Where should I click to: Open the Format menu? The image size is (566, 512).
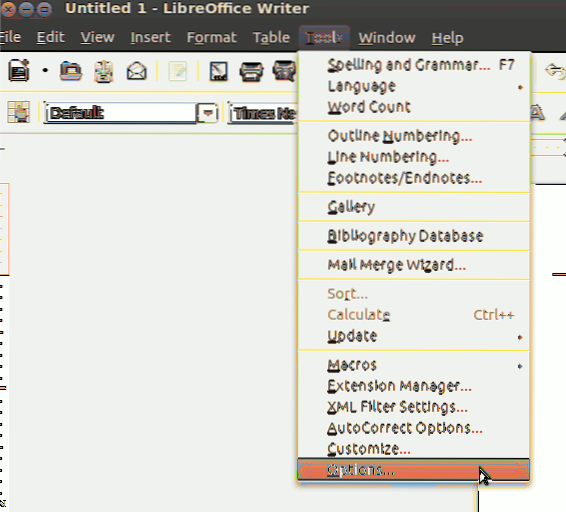click(212, 37)
